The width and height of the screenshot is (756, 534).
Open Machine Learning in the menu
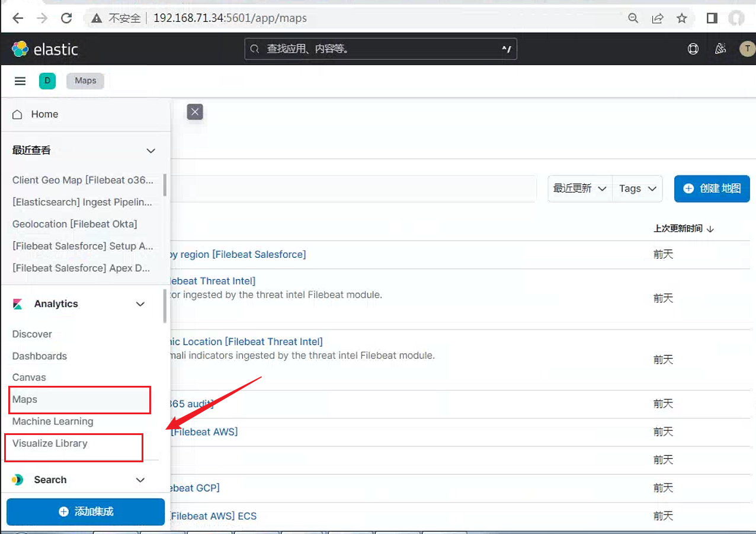pos(53,421)
